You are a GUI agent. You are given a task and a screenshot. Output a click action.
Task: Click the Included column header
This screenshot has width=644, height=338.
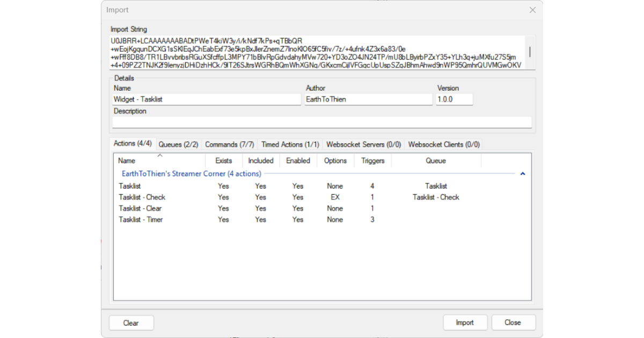pos(261,160)
